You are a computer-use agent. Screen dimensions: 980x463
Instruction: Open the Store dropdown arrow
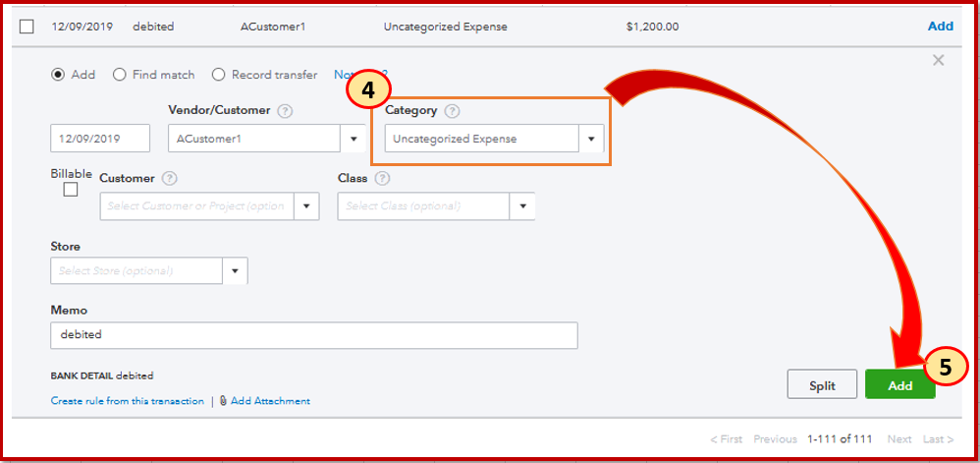236,270
